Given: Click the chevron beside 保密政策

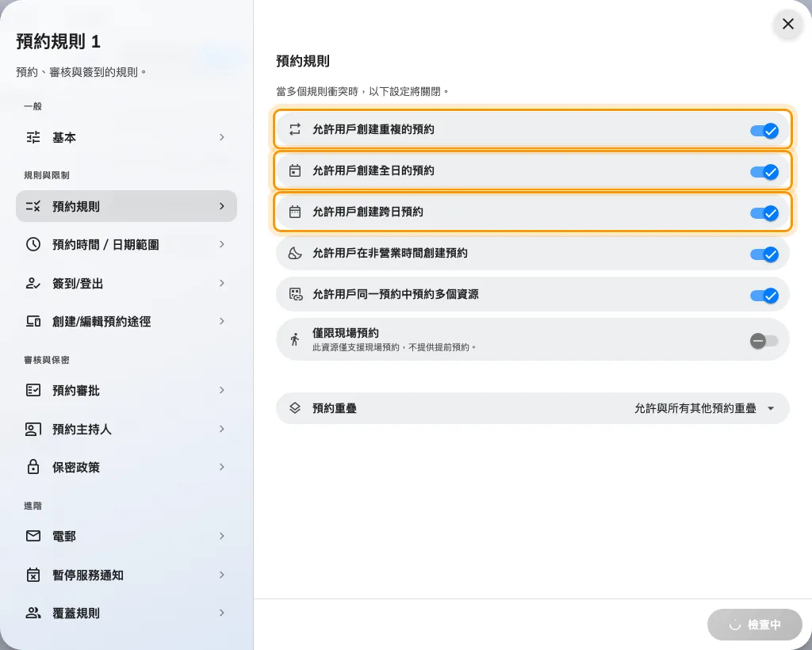Looking at the screenshot, I should [222, 467].
